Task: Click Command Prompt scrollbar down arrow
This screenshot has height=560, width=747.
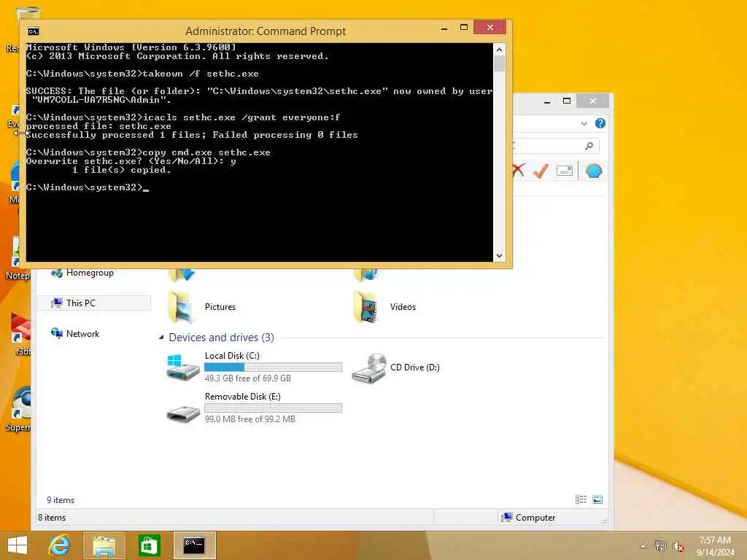Action: click(x=499, y=256)
